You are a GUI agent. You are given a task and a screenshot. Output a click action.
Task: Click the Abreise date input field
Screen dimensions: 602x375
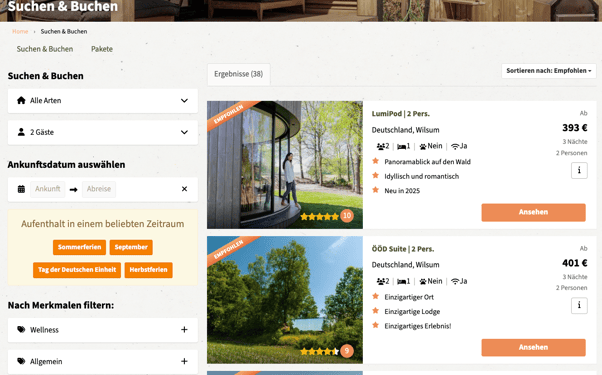[x=99, y=189]
